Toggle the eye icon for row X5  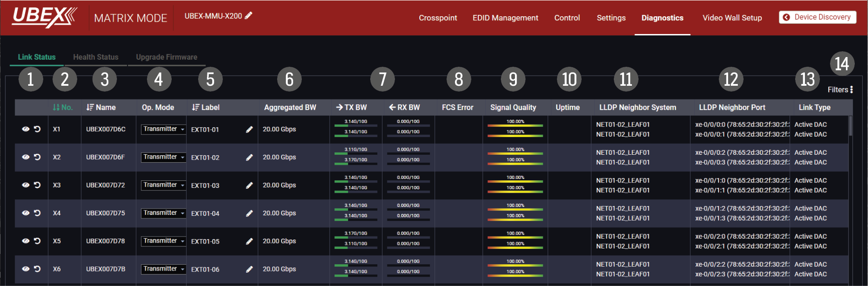tap(26, 241)
